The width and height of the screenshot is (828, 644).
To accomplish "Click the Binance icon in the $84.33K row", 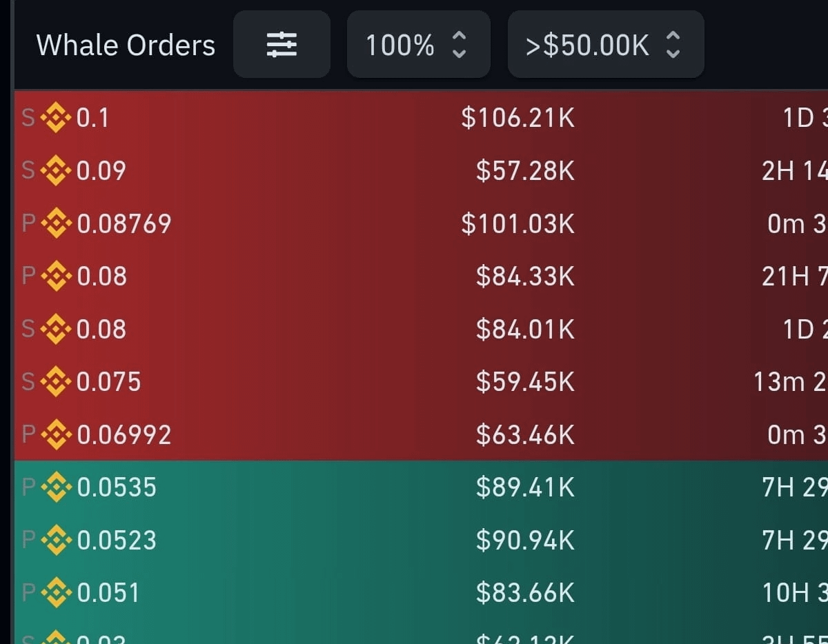I will coord(56,276).
